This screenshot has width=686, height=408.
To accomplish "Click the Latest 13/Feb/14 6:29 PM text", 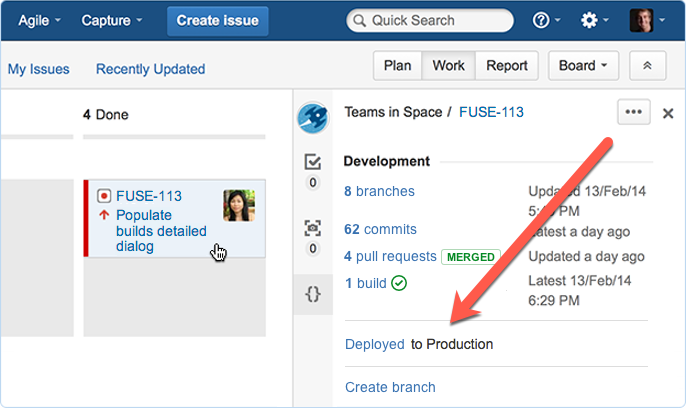I will tap(580, 290).
